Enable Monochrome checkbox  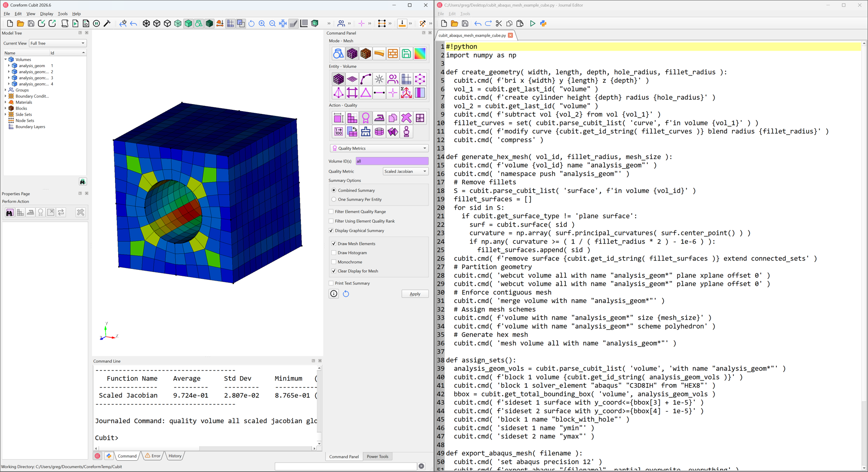tap(334, 262)
